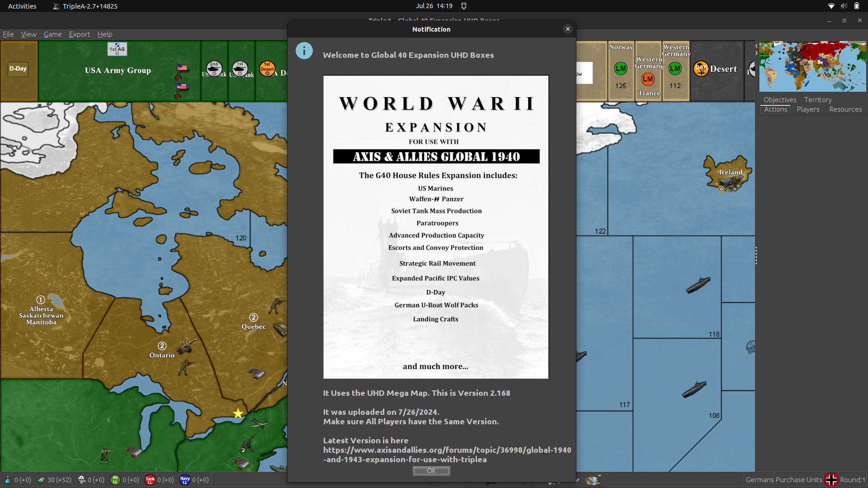Open the clock showing Jul 26 14:19
The width and height of the screenshot is (868, 488).
tap(434, 6)
